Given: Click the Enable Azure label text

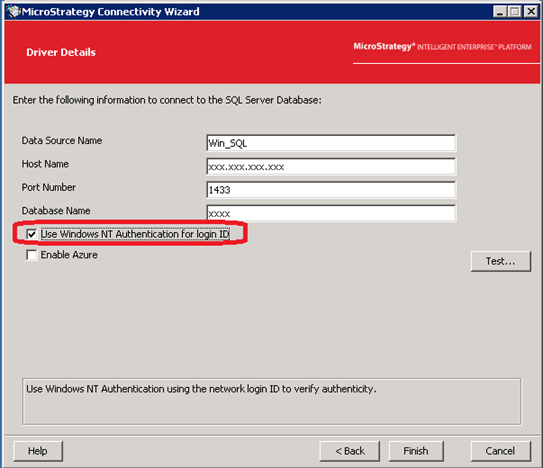Looking at the screenshot, I should (69, 255).
